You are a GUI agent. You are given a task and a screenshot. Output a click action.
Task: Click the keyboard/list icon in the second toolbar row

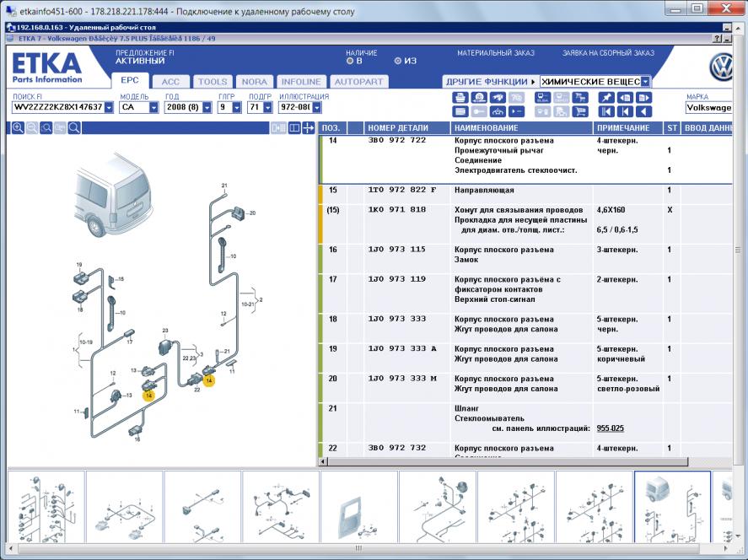pos(460,112)
